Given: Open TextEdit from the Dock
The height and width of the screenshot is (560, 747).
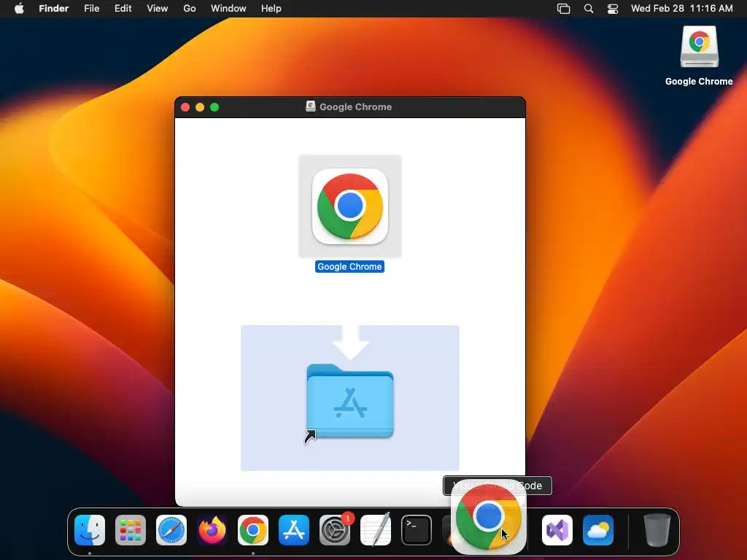Looking at the screenshot, I should tap(376, 530).
